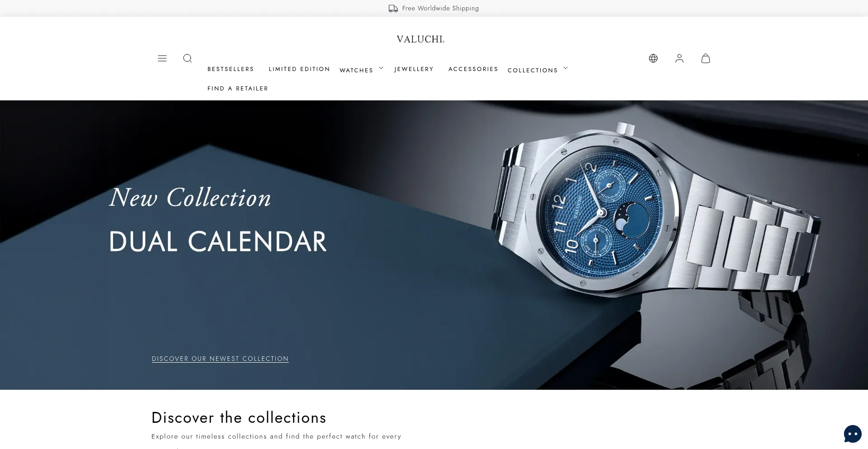This screenshot has width=868, height=449.
Task: Select Accessories in the navigation
Action: click(473, 69)
